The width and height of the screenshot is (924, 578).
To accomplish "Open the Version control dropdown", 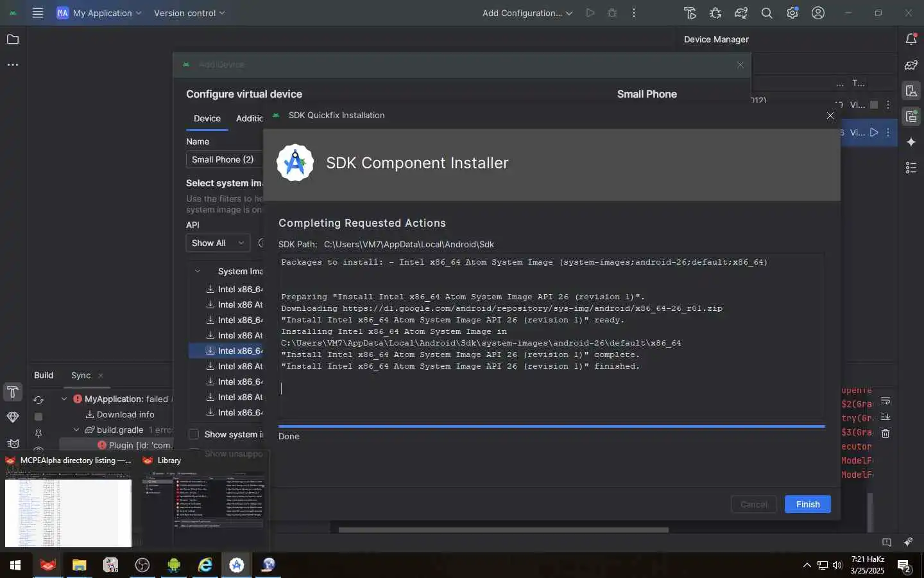I will point(189,13).
